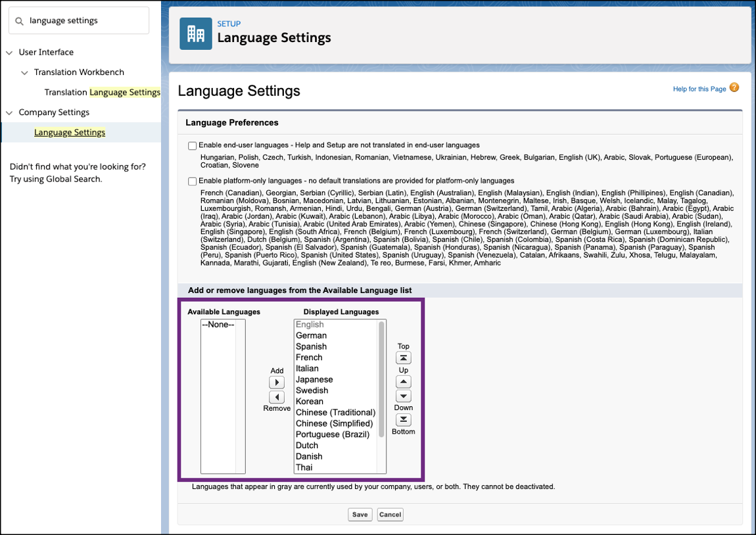Click the Down arrow reorder icon

(x=403, y=396)
